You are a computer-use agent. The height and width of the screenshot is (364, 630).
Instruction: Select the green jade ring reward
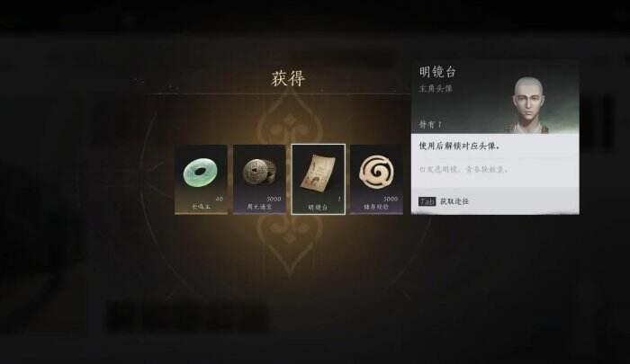[202, 180]
